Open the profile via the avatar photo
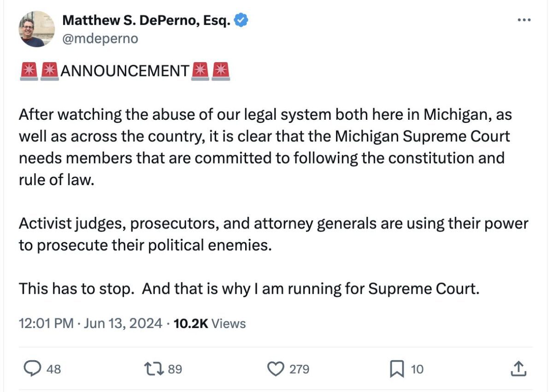The image size is (553, 392). pos(35,29)
